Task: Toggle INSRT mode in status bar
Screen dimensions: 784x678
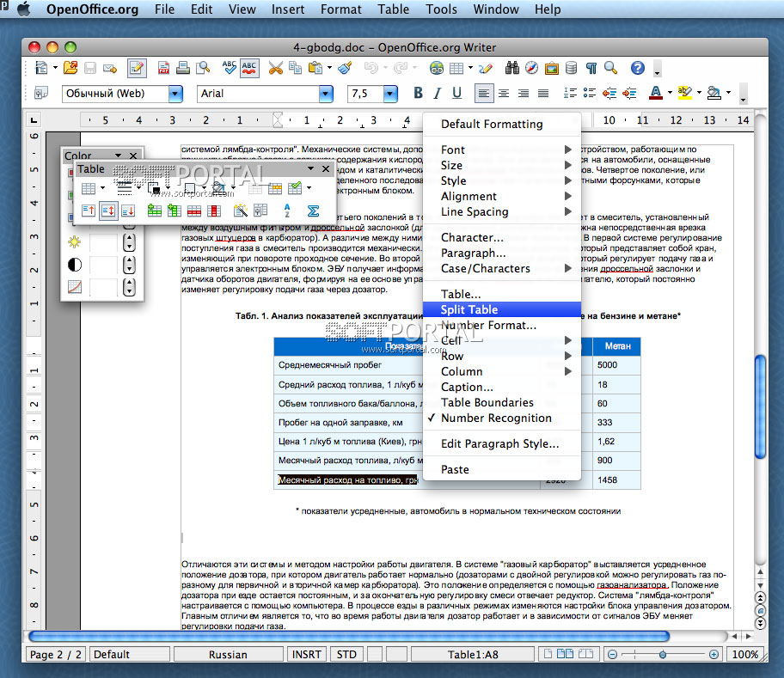Action: [x=307, y=655]
